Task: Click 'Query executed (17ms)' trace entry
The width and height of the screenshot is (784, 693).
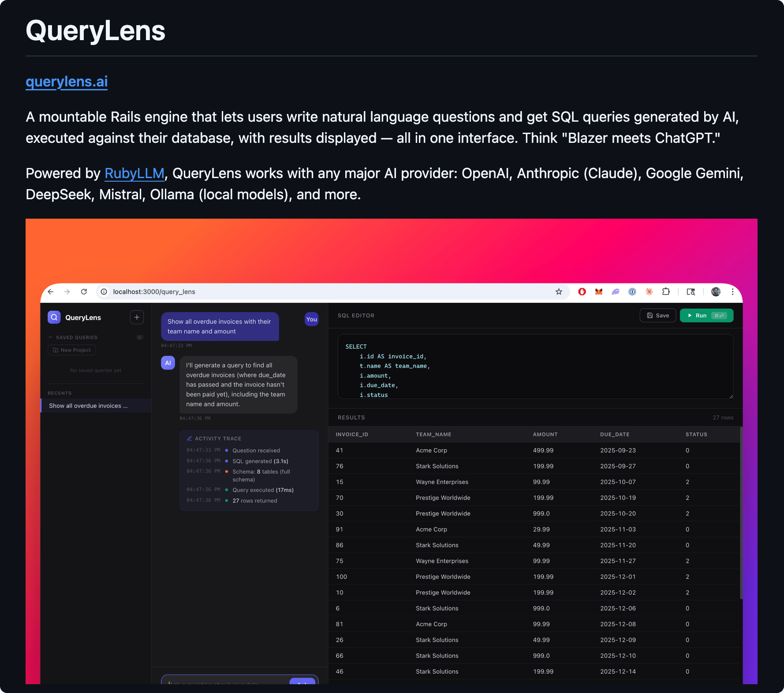Action: point(263,490)
